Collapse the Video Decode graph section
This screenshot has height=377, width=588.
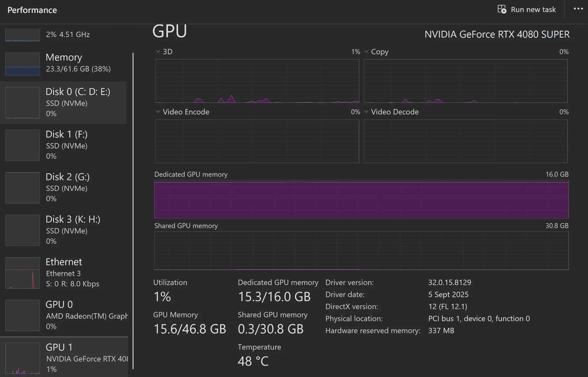click(366, 112)
